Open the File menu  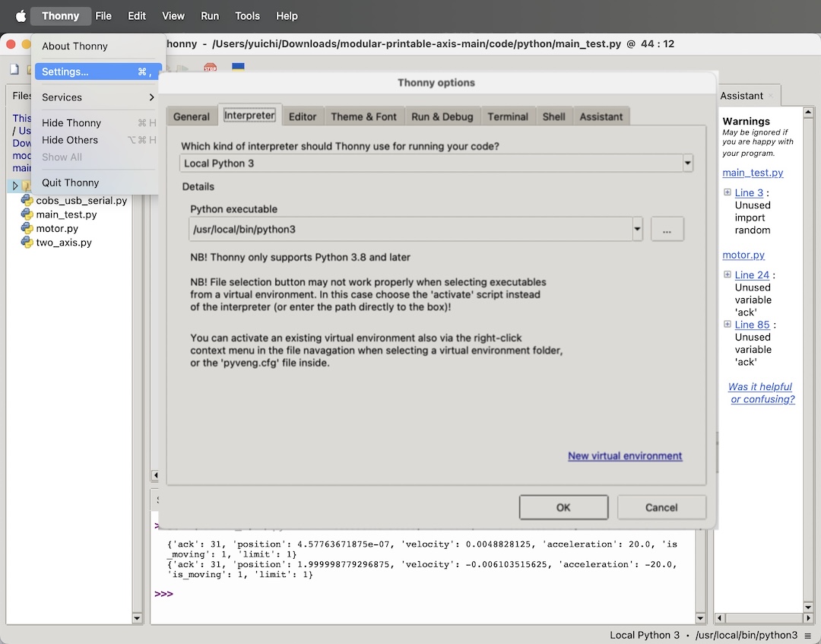point(103,16)
